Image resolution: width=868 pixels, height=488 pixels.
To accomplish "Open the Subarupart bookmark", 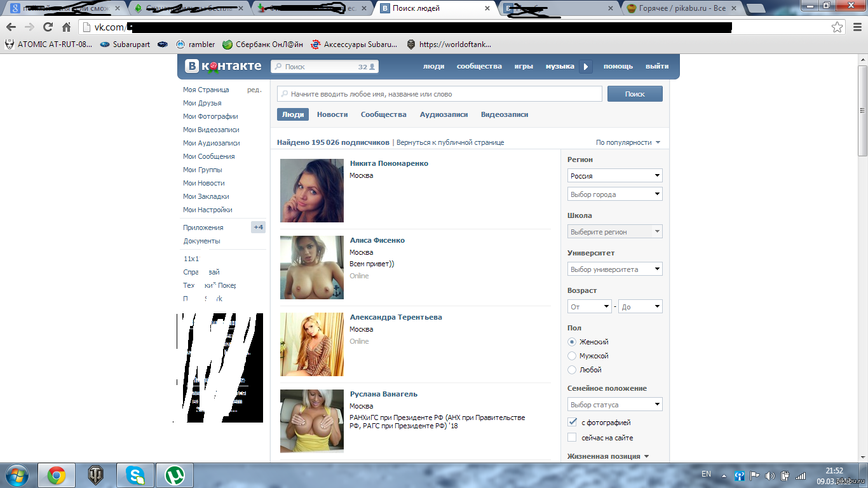I will pyautogui.click(x=125, y=44).
